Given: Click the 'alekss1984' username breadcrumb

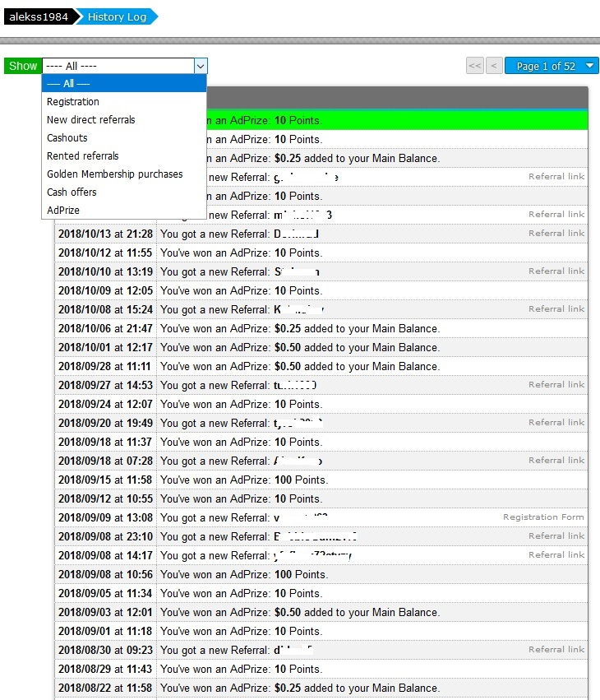Looking at the screenshot, I should 38,16.
